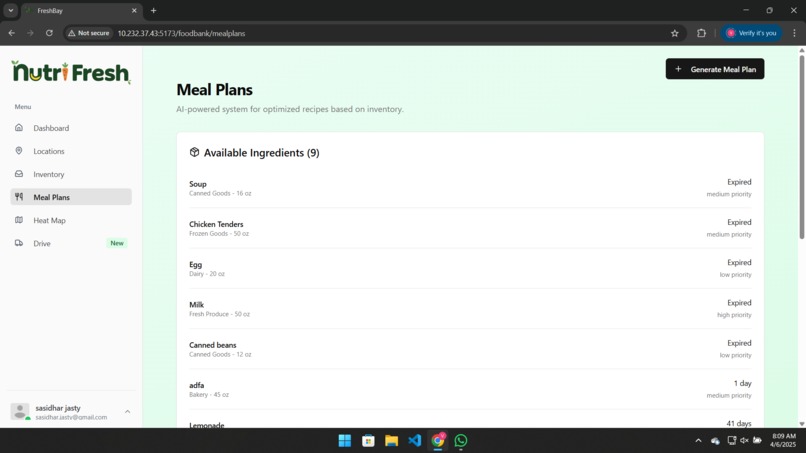Click the Verify it's you button
The width and height of the screenshot is (806, 453).
(x=751, y=33)
